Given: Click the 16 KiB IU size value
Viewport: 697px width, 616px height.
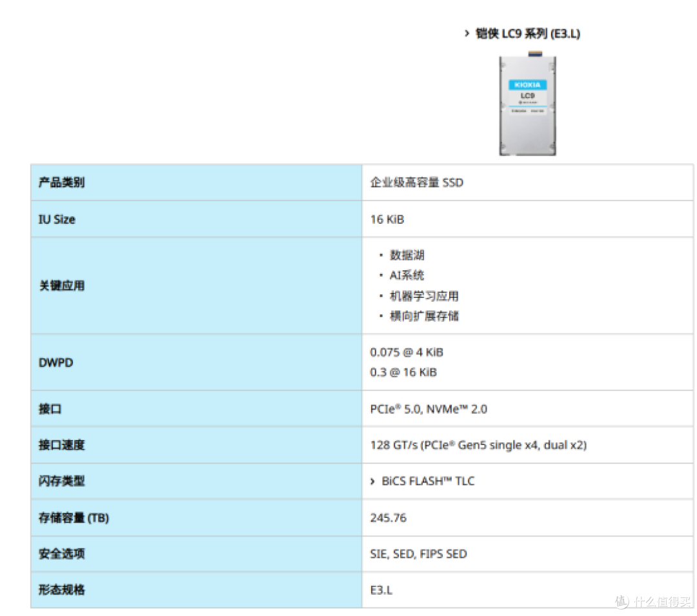Looking at the screenshot, I should (x=387, y=219).
